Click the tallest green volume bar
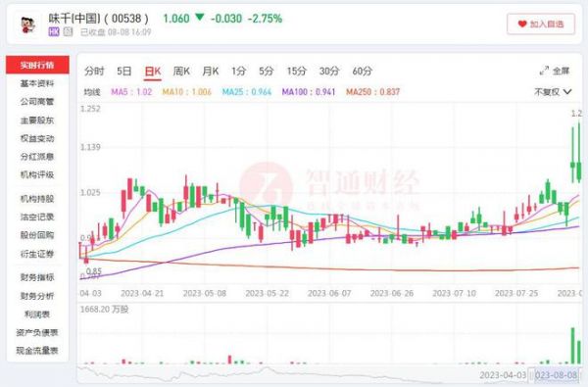588x387 pixels. [x=572, y=346]
